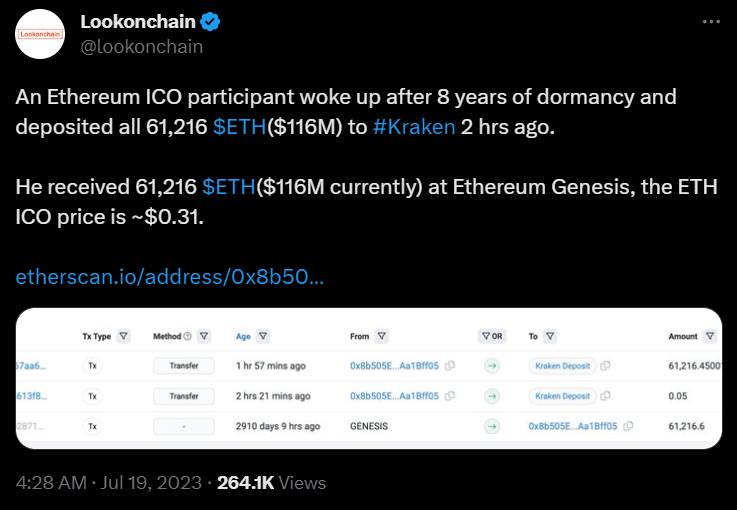This screenshot has height=510, width=737.
Task: Copy the first Kraken Deposit address
Action: [x=606, y=366]
